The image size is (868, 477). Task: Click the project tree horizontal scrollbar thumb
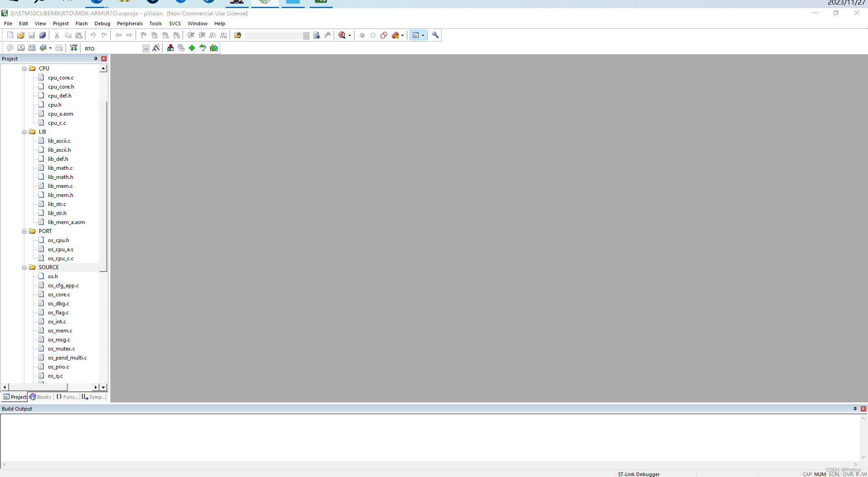pyautogui.click(x=38, y=387)
